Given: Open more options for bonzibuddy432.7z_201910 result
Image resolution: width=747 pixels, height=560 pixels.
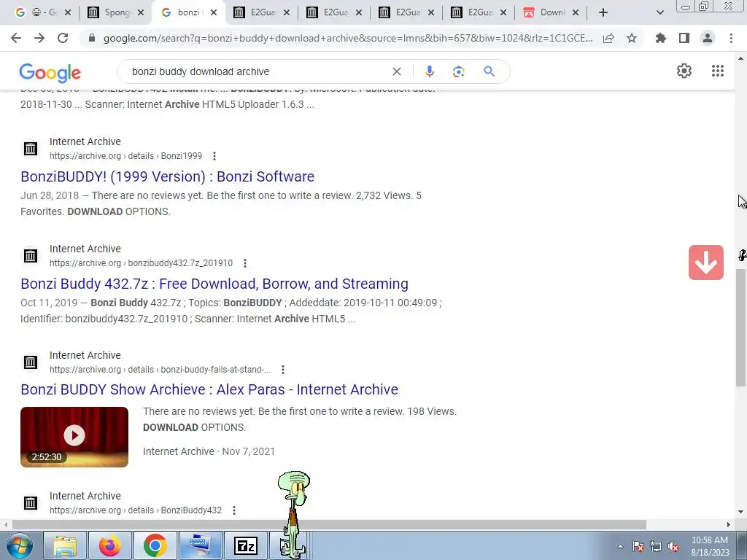Looking at the screenshot, I should click(x=245, y=263).
